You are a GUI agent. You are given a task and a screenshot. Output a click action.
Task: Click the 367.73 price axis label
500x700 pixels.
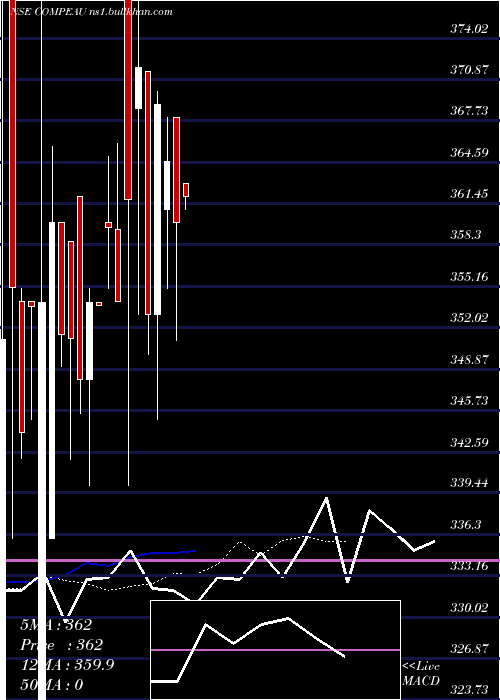click(x=469, y=111)
